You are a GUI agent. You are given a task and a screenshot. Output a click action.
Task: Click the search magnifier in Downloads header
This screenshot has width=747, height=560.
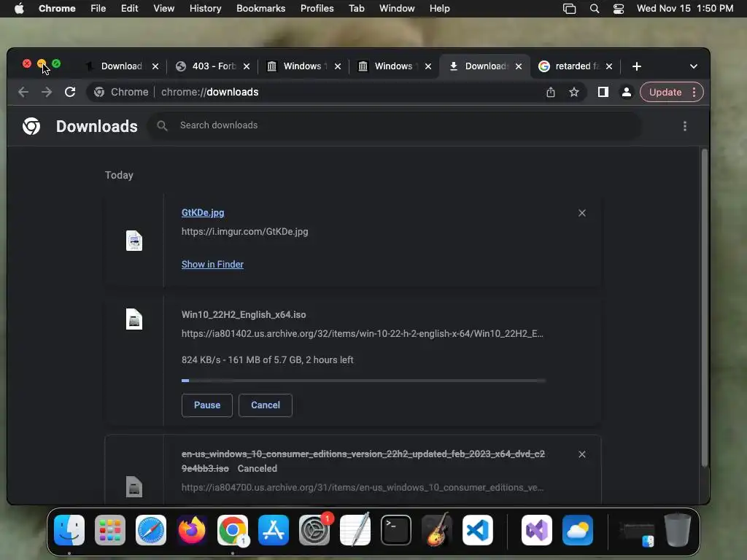(x=162, y=125)
